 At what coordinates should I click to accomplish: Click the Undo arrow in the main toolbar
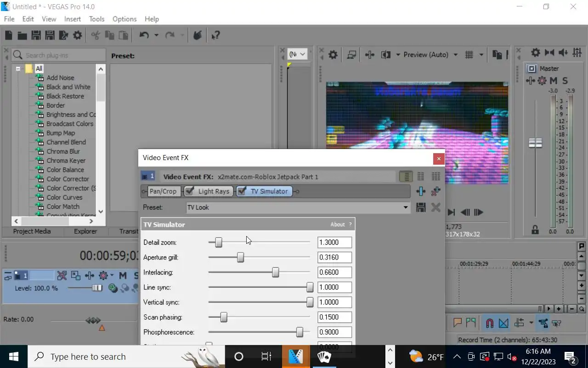pyautogui.click(x=144, y=35)
